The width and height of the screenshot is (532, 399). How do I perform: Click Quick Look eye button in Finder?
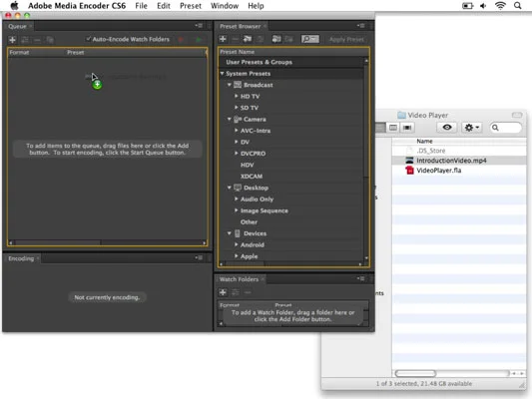(x=447, y=128)
